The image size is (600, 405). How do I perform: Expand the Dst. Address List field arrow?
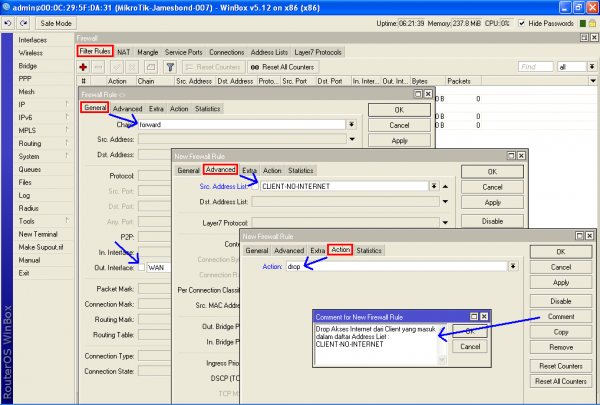click(x=445, y=201)
